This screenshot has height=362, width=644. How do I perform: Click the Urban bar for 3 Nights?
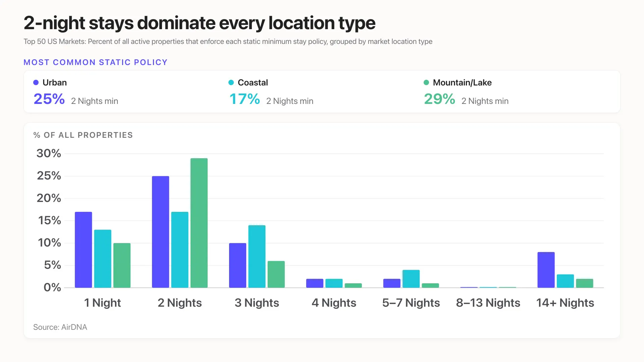(238, 265)
